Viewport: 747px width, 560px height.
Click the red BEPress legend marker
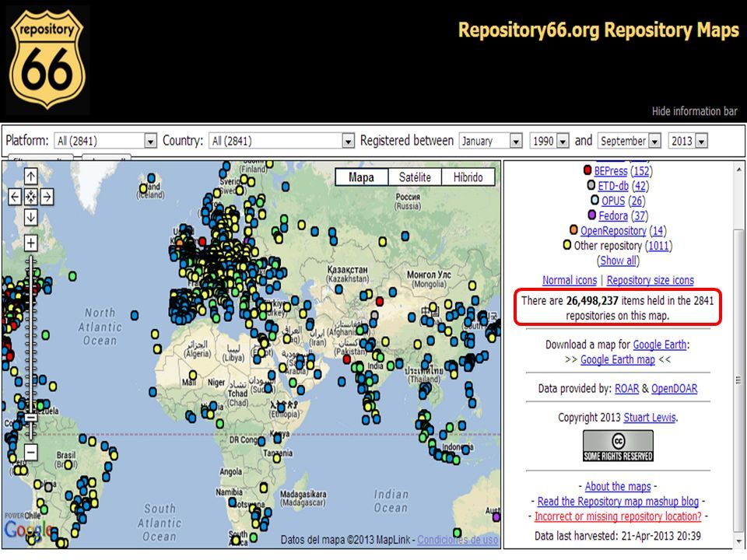coord(587,170)
